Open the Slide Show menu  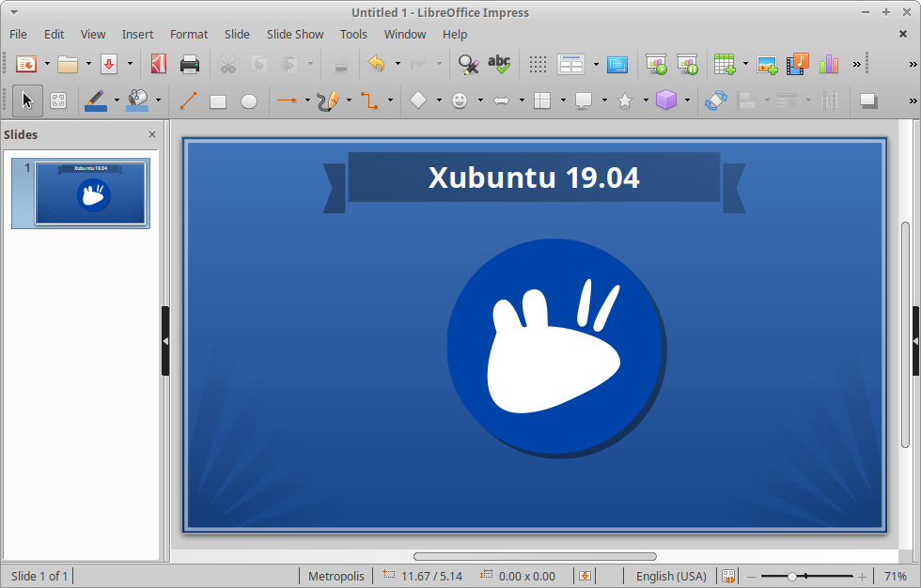[x=294, y=34]
